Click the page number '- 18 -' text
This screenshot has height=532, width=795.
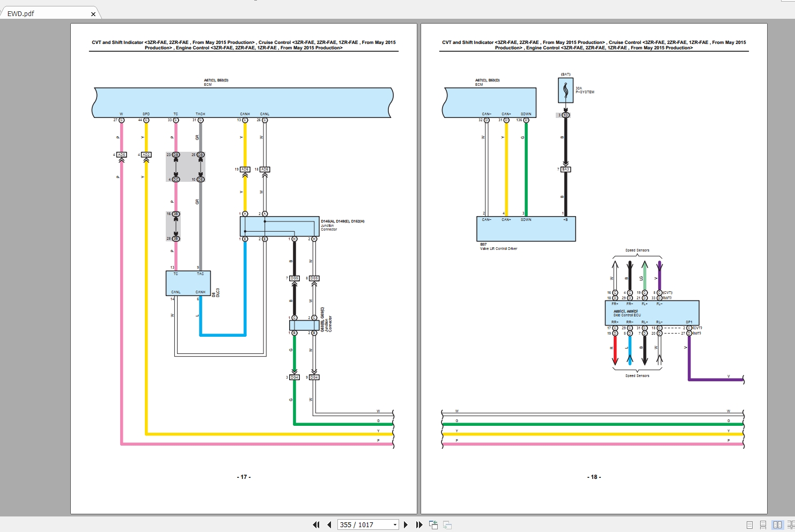point(594,477)
